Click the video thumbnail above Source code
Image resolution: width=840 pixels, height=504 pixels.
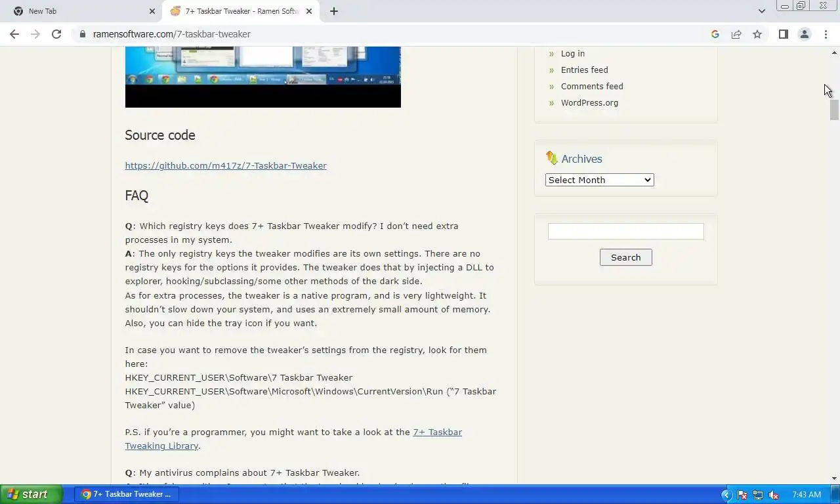[x=262, y=77]
